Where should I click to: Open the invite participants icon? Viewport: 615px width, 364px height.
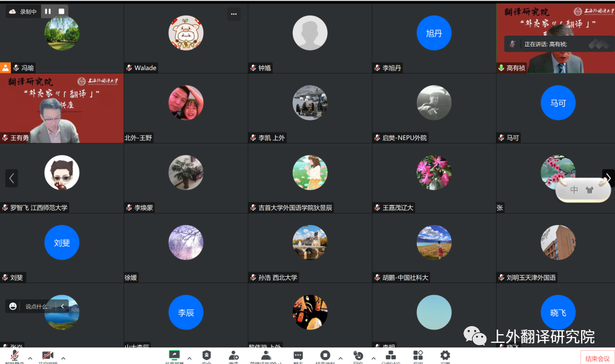click(233, 355)
